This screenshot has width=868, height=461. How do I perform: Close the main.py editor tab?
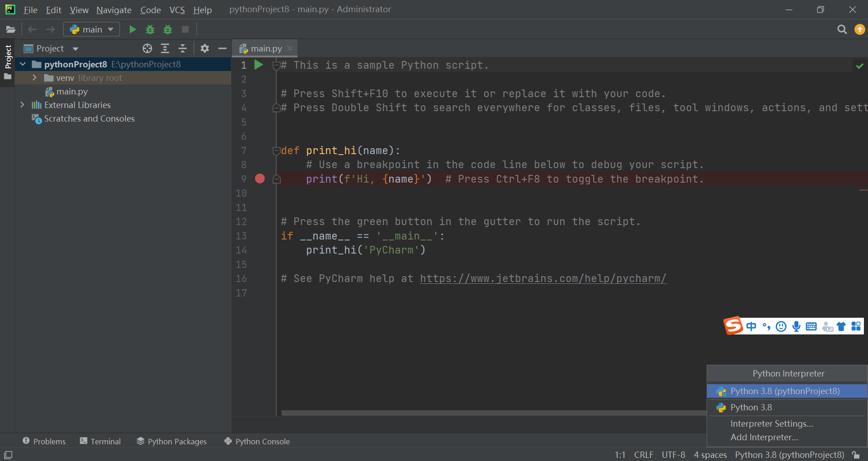[x=290, y=48]
